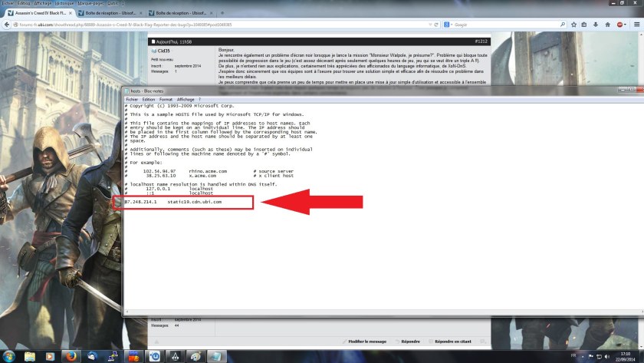Open Assassin's Creed icon in taskbar
The height and width of the screenshot is (363, 644).
pos(176,356)
